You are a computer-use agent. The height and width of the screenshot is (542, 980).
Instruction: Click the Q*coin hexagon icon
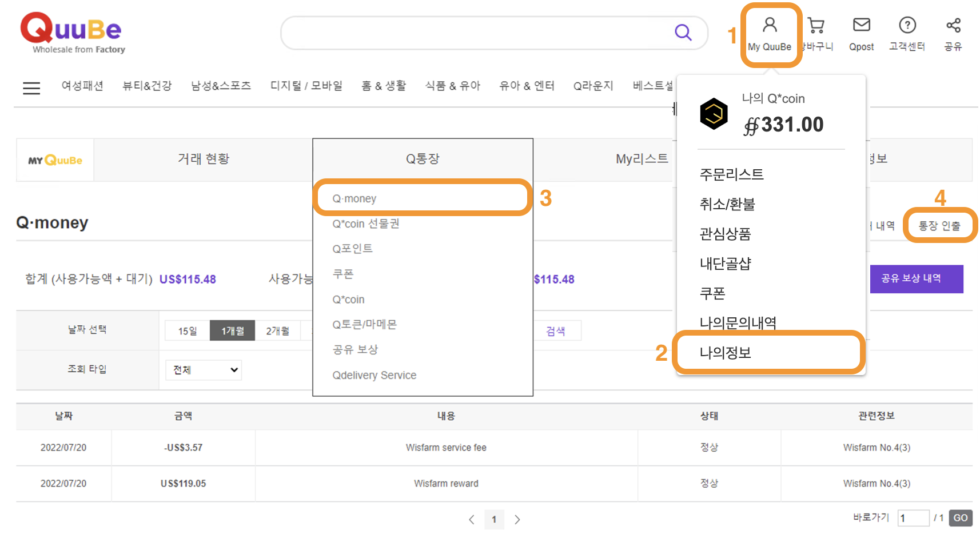pos(714,114)
